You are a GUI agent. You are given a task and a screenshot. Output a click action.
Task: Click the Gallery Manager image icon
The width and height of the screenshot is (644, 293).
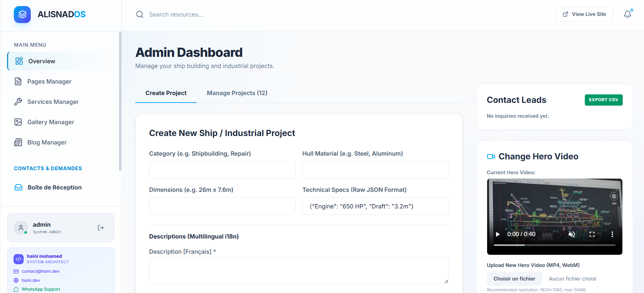click(x=18, y=122)
